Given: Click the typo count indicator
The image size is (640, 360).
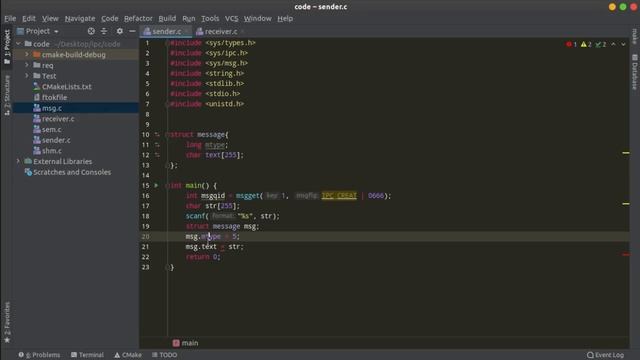Looking at the screenshot, I should coord(601,44).
